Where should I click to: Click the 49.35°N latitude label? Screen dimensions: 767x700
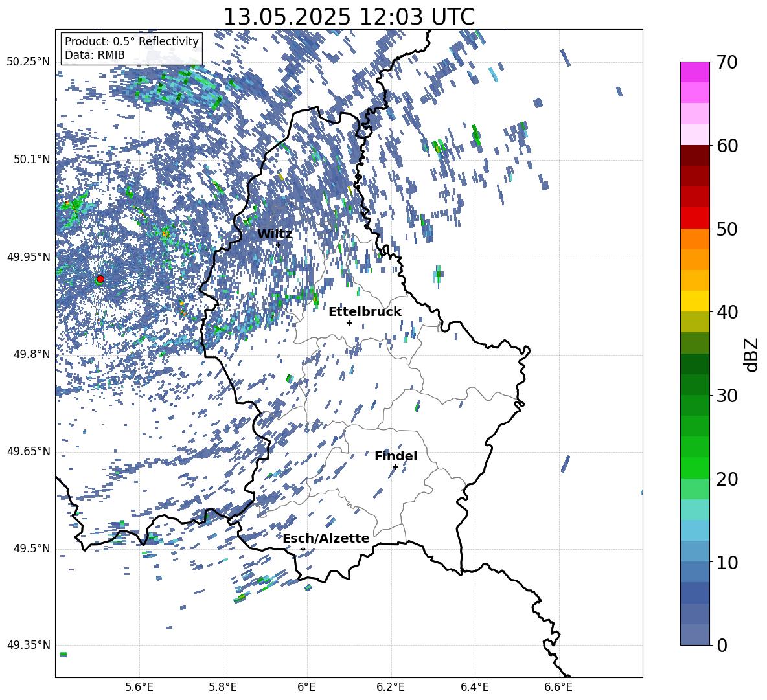click(29, 645)
